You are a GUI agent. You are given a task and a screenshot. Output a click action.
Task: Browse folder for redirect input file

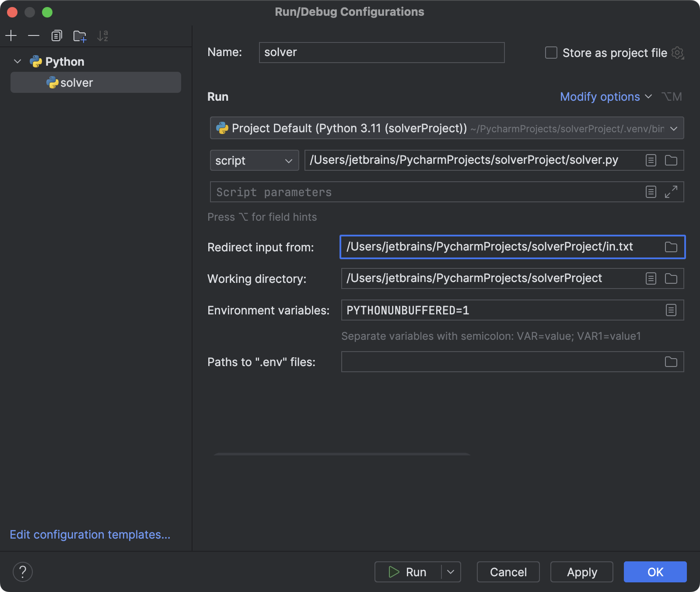click(x=671, y=247)
